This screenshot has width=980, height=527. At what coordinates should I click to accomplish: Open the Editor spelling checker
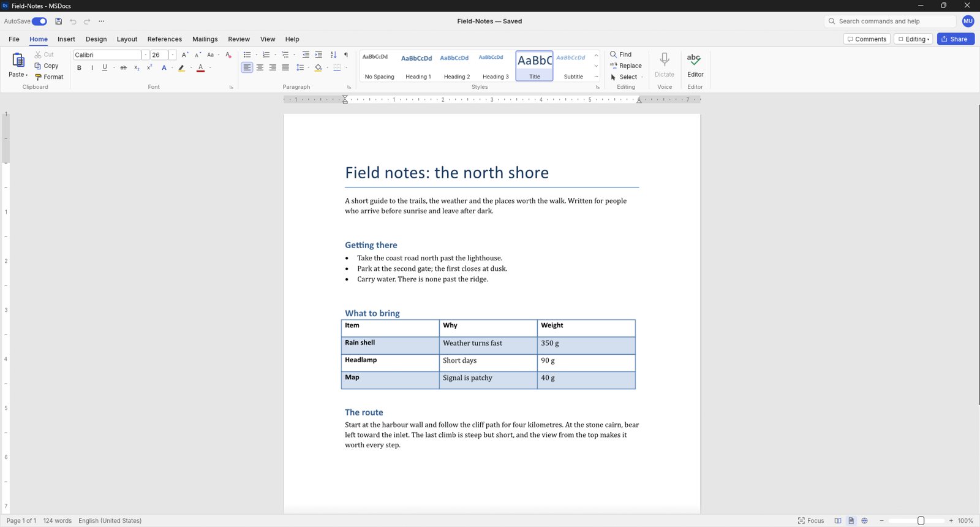[x=695, y=64]
